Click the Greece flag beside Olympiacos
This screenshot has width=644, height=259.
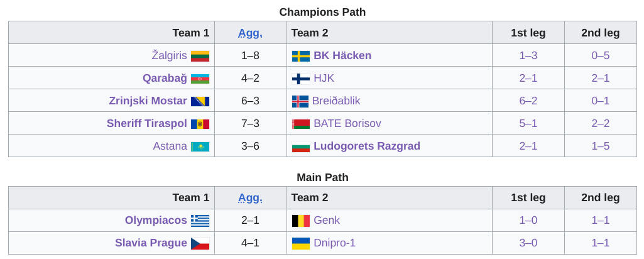click(200, 221)
